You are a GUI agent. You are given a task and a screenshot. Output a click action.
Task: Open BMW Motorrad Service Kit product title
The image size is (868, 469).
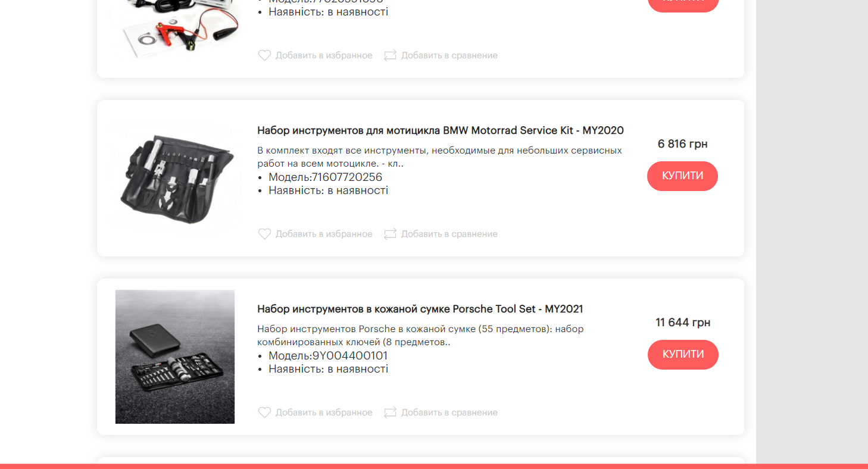(x=441, y=130)
